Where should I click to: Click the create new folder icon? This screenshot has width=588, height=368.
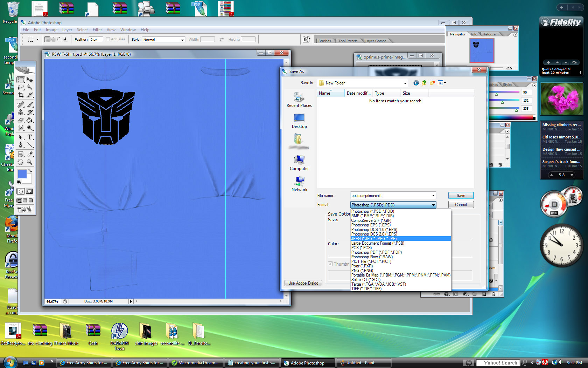432,83
